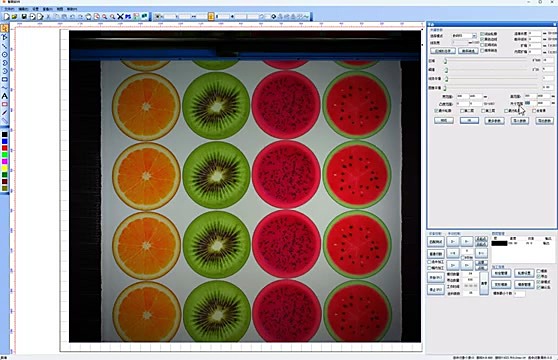Image resolution: width=558 pixels, height=360 pixels.
Task: Click the diamond-shaped icon in the second toolbar
Action: (x=274, y=16)
